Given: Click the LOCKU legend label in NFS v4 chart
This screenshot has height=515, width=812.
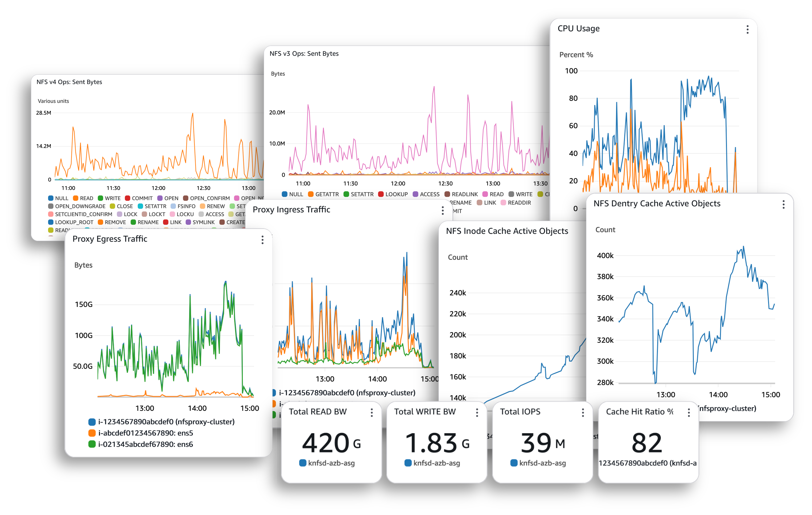Looking at the screenshot, I should pos(185,214).
